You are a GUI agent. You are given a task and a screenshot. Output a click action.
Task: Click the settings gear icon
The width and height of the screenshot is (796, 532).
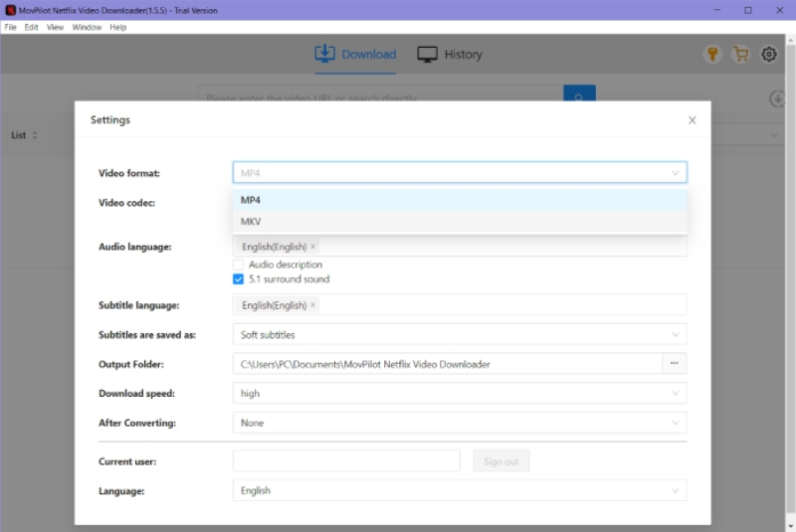tap(768, 54)
